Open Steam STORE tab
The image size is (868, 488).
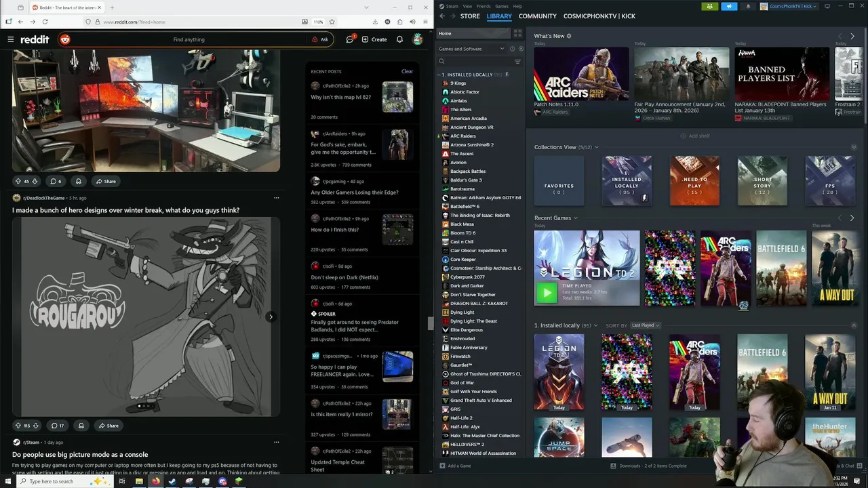coord(470,16)
